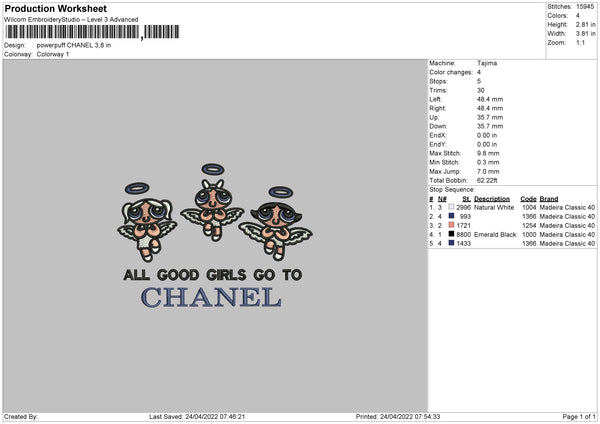Viewport: 600px width, 424px height.
Task: Click the "Natural White" description
Action: pos(494,207)
